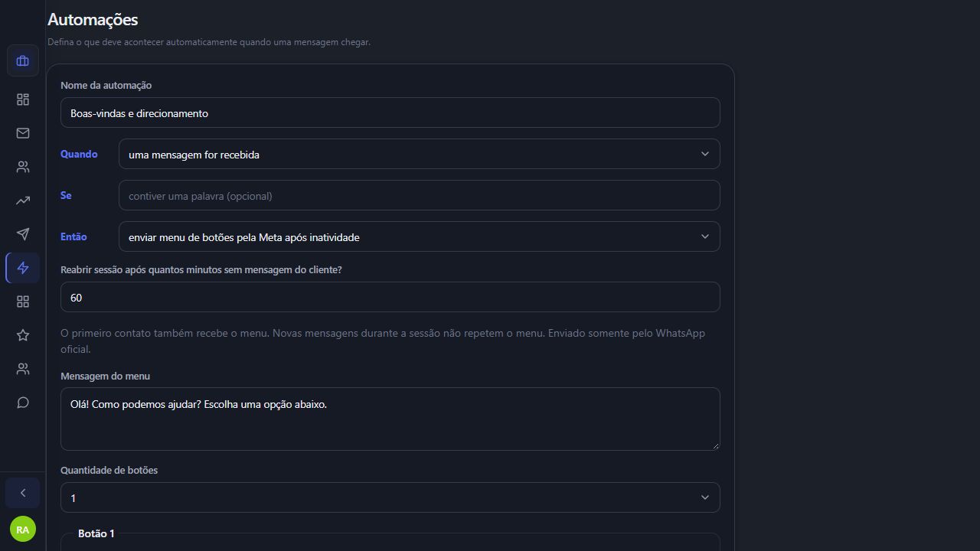Click the session reopen minutes field
The height and width of the screenshot is (551, 980).
(390, 297)
